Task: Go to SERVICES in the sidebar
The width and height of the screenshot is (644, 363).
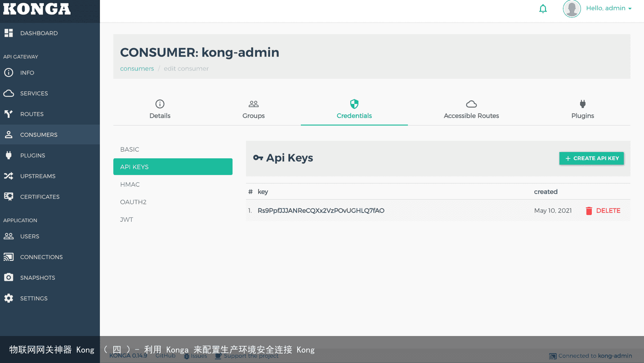Action: coord(50,93)
